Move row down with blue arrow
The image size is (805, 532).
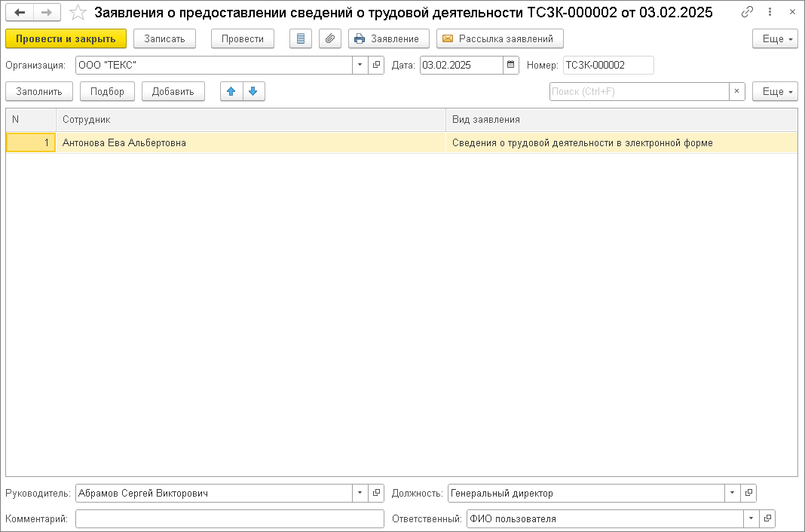(253, 91)
